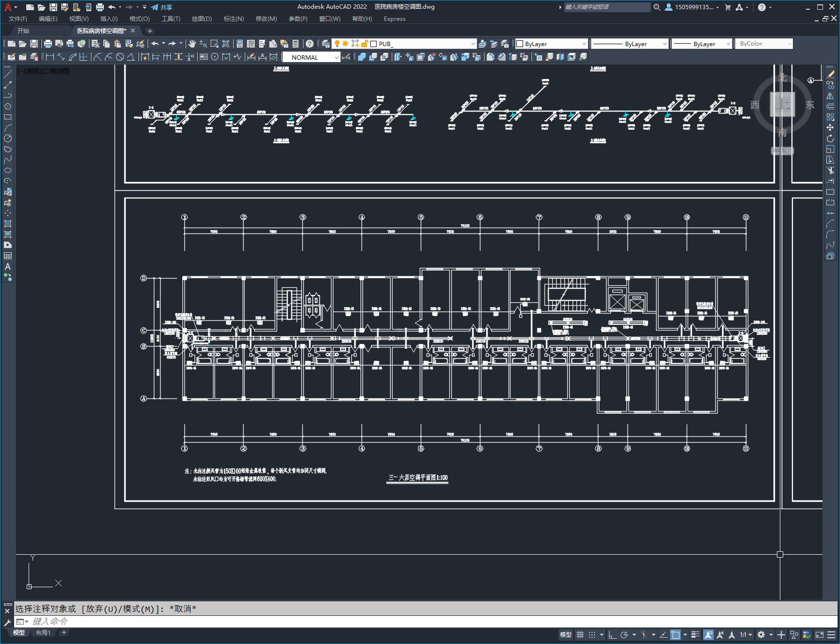Select the Erase tool in modify toolbar

click(x=830, y=74)
